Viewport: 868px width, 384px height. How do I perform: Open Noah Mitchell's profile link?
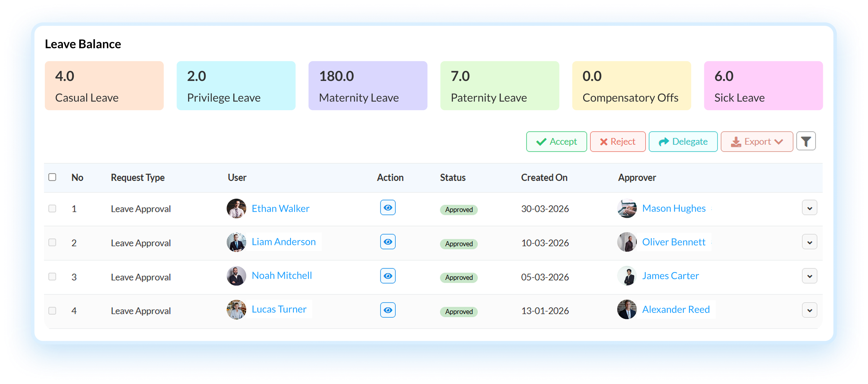click(282, 275)
